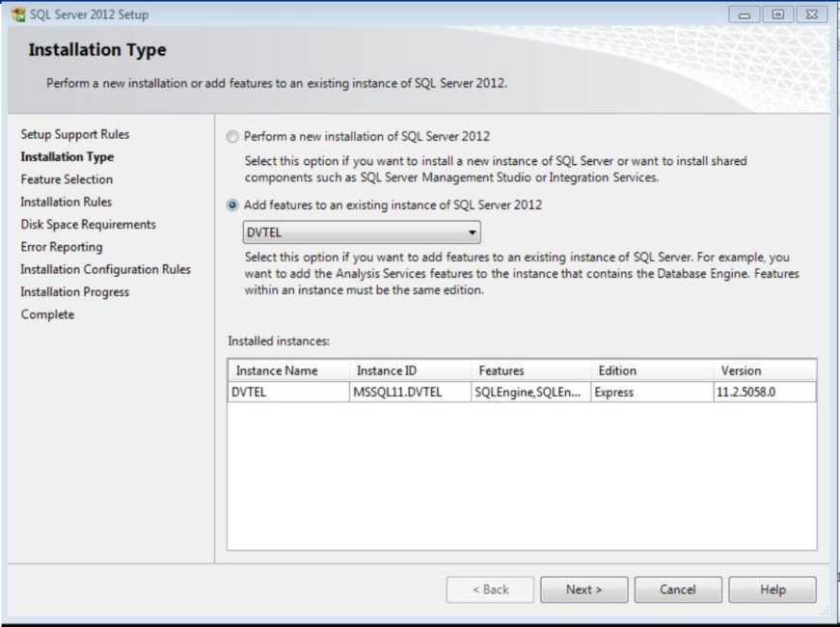The image size is (840, 627).
Task: Select the DVTEL row in installed instances
Action: coord(521,393)
